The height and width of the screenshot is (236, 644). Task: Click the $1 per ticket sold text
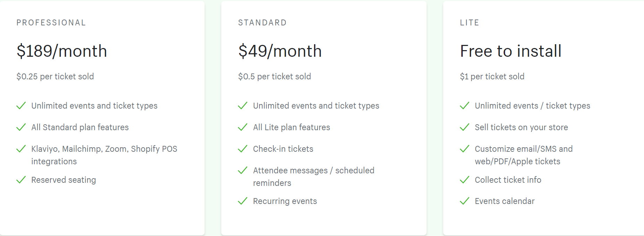[x=492, y=77]
